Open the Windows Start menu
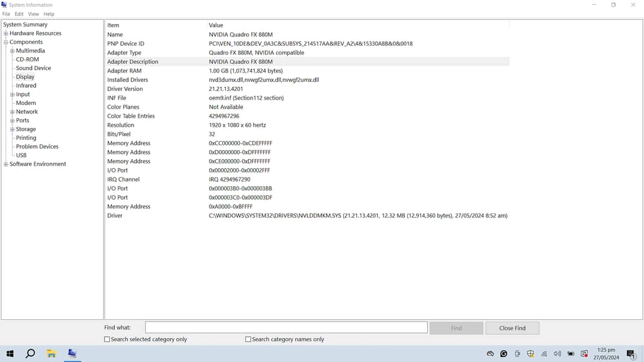This screenshot has height=362, width=644. [x=10, y=354]
